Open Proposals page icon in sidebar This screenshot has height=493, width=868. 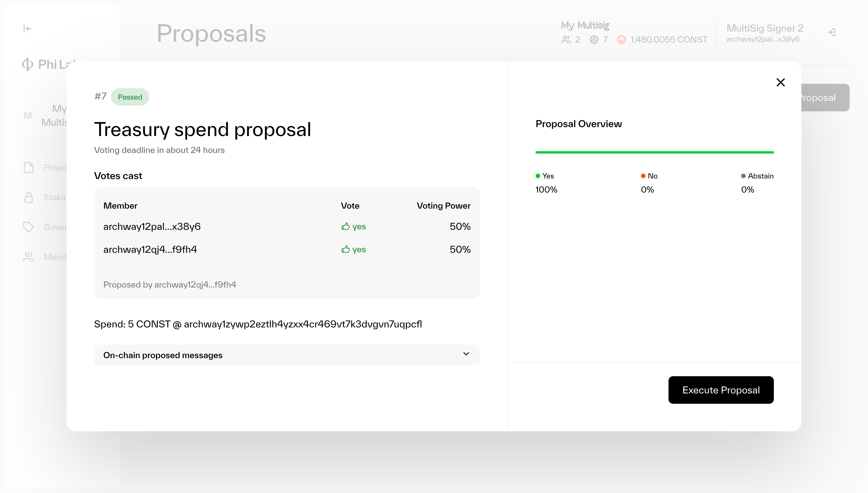click(29, 168)
